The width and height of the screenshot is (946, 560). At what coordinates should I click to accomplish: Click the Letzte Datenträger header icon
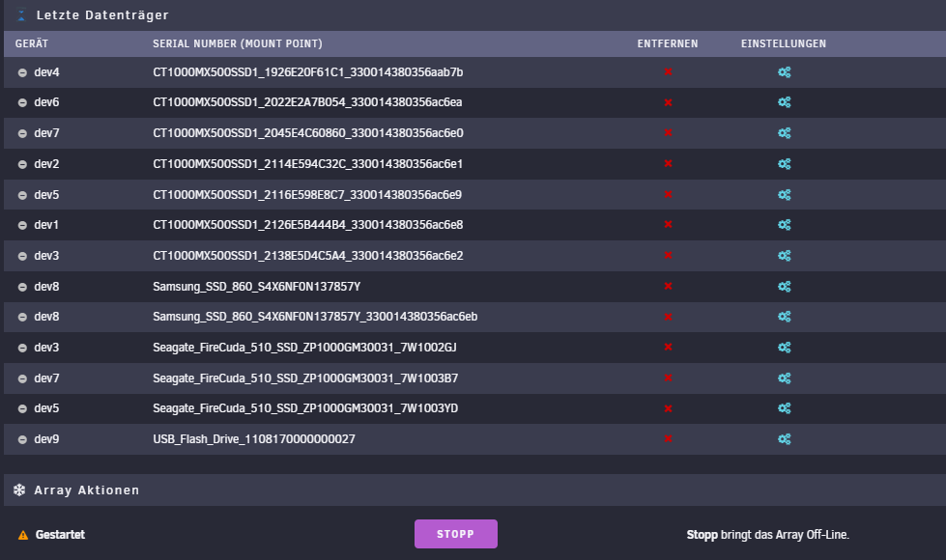point(21,15)
